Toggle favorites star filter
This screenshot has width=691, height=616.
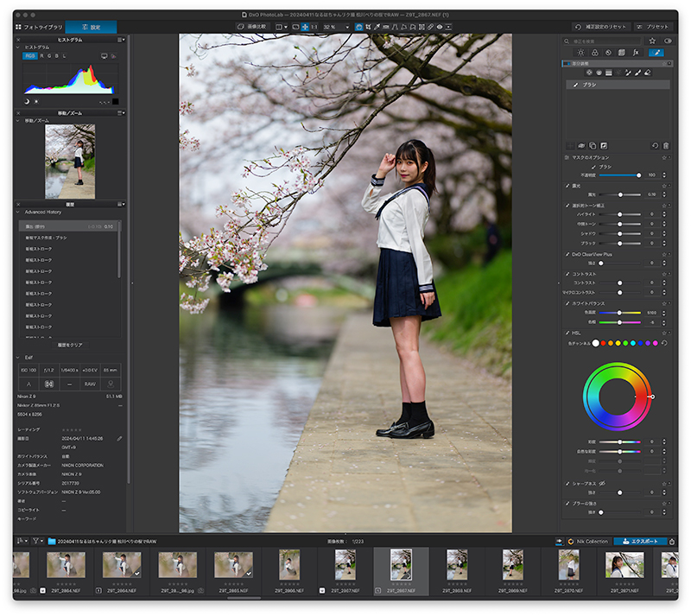pyautogui.click(x=652, y=41)
